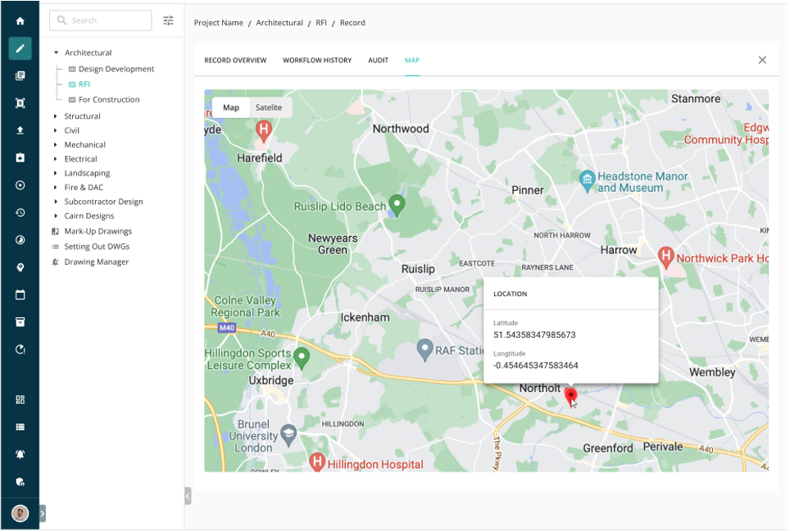Expand the Subcontractor Design tree node
This screenshot has height=532, width=790.
56,202
